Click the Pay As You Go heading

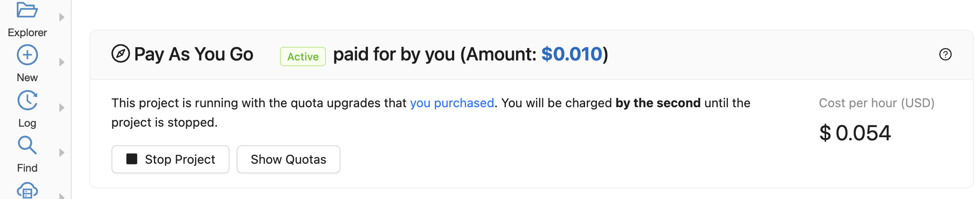pos(194,54)
